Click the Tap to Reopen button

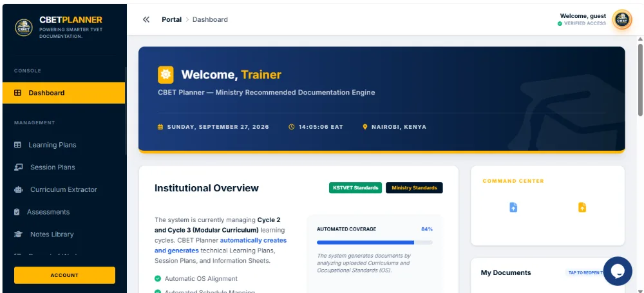pyautogui.click(x=586, y=272)
